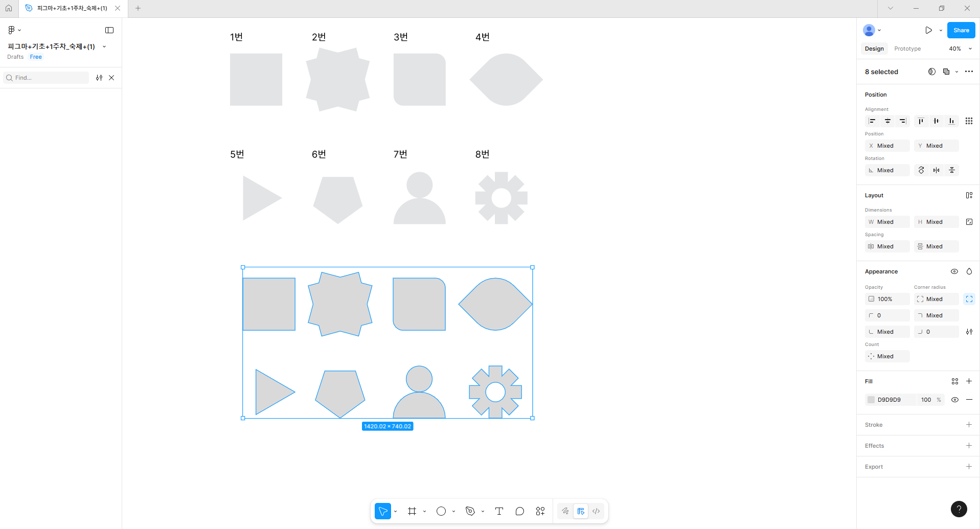
Task: Toggle Appearance layer visibility eye
Action: point(954,271)
